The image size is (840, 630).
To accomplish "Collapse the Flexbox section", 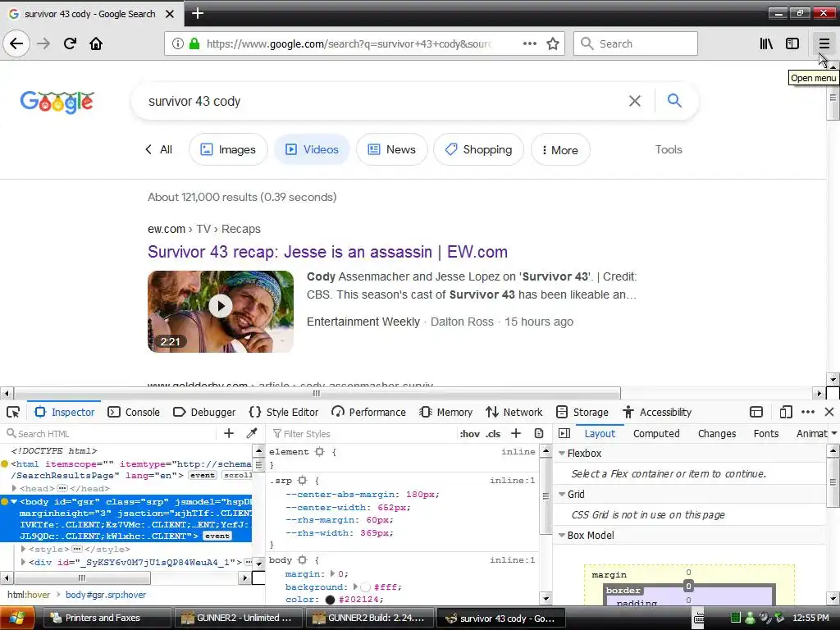I will (562, 453).
